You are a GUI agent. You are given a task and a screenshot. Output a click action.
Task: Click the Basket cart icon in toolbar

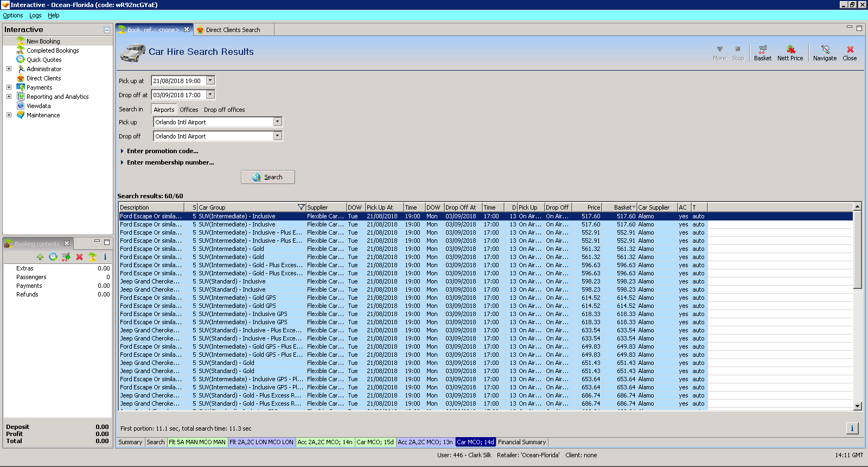[x=762, y=52]
